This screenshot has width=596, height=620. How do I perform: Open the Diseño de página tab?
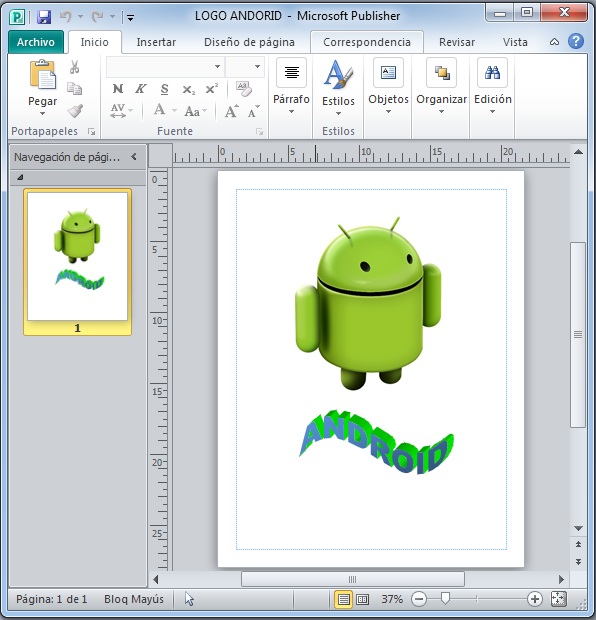(249, 42)
